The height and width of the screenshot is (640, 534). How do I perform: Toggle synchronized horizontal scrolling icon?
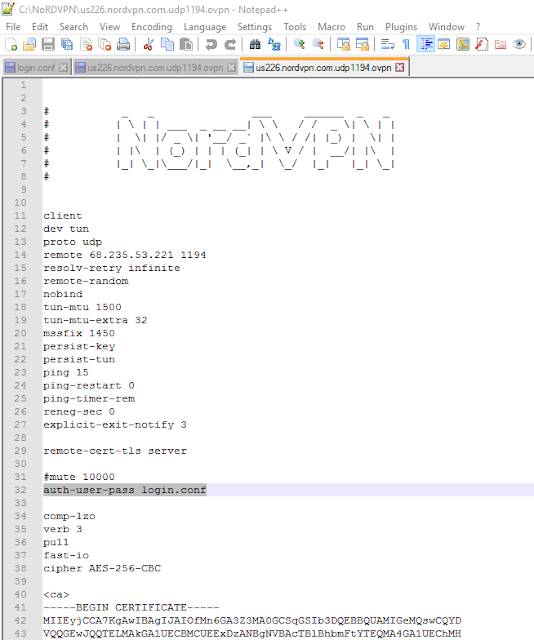pyautogui.click(x=362, y=44)
